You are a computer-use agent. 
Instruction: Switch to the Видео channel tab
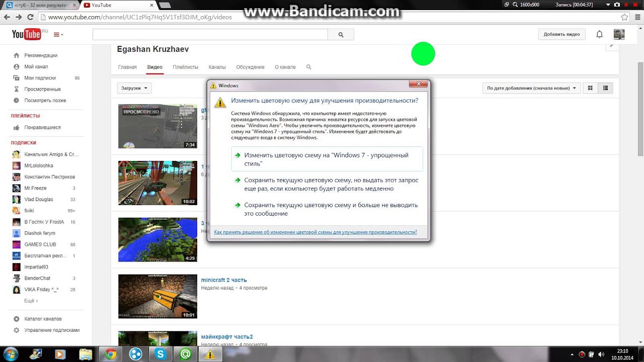(154, 67)
